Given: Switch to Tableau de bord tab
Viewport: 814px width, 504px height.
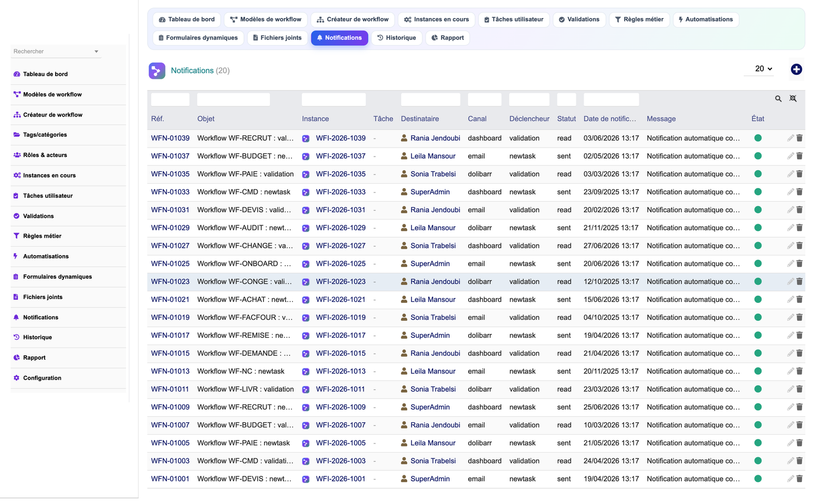Looking at the screenshot, I should click(186, 20).
